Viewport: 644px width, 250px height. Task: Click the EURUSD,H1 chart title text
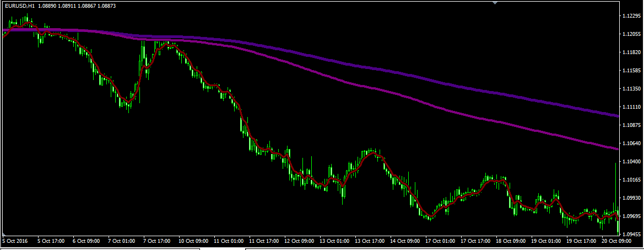[x=20, y=6]
